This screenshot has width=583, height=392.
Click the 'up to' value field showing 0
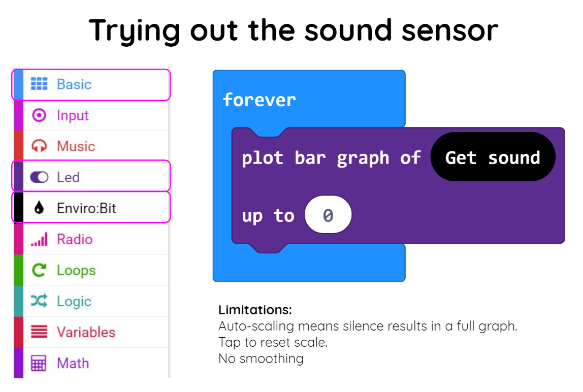(328, 215)
